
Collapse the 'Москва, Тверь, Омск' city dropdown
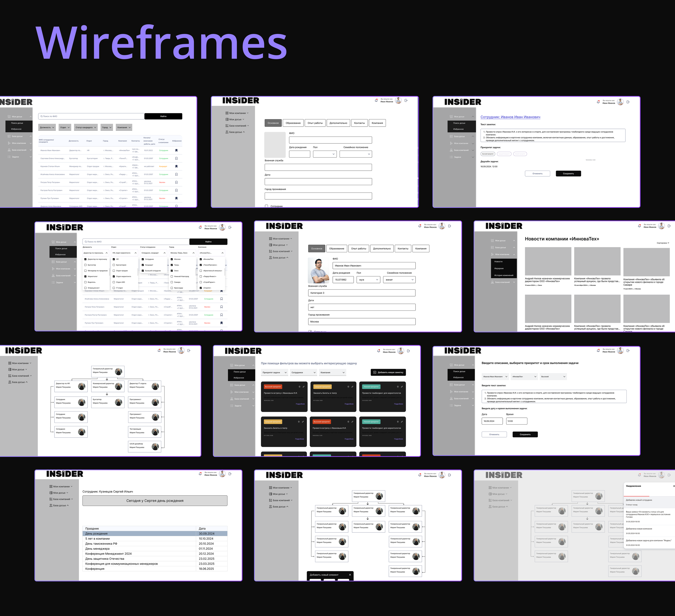(x=193, y=253)
